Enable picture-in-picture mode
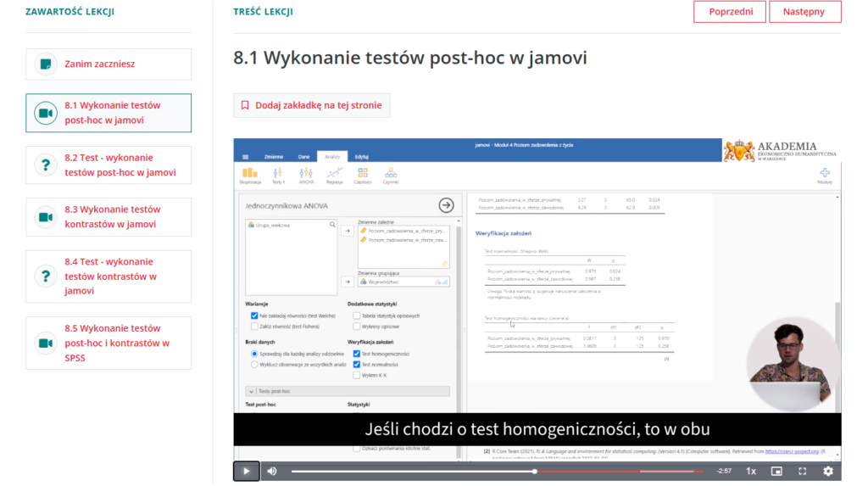 776,471
